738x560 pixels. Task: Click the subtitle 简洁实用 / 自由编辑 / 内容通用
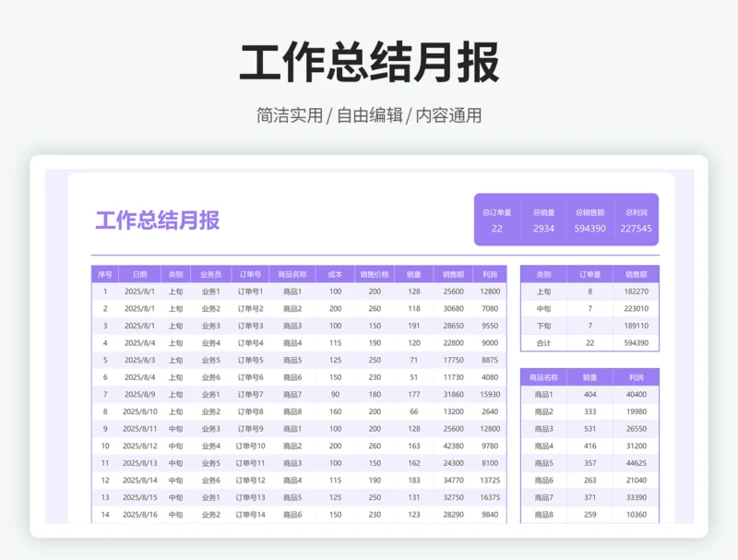369,116
